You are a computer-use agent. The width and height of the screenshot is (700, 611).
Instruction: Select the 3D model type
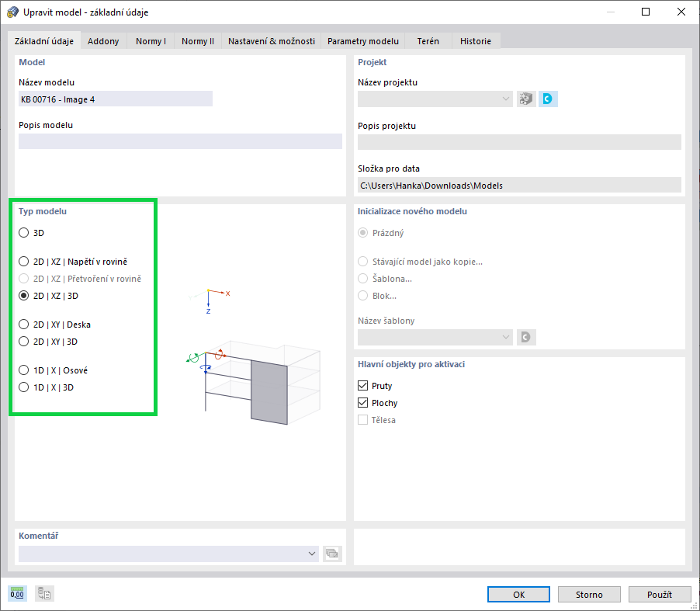pyautogui.click(x=23, y=232)
